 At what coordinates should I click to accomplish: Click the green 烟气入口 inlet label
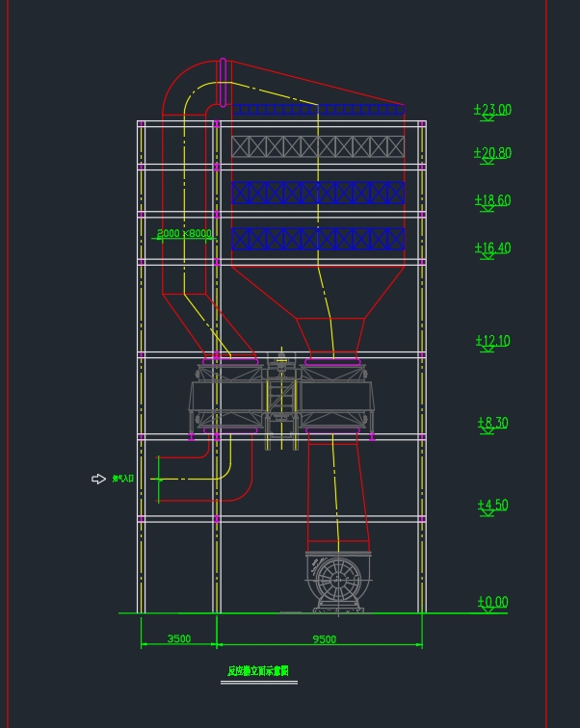point(123,479)
